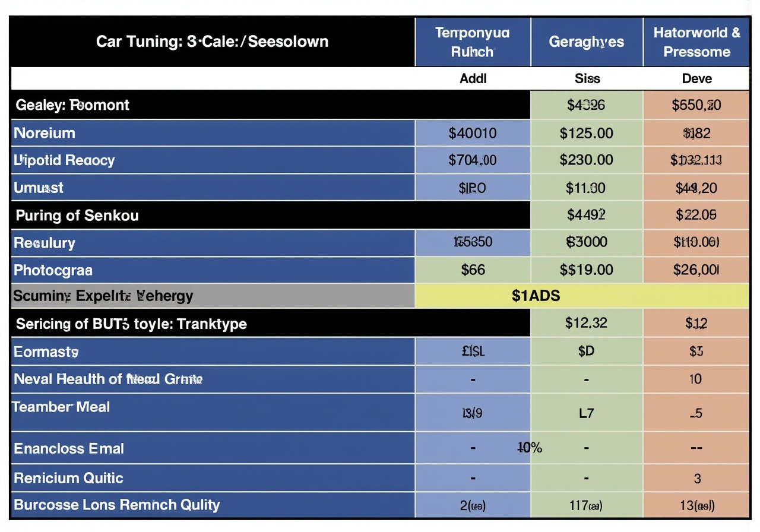Click the Car Tuning table title
This screenshot has width=760, height=532.
[212, 42]
